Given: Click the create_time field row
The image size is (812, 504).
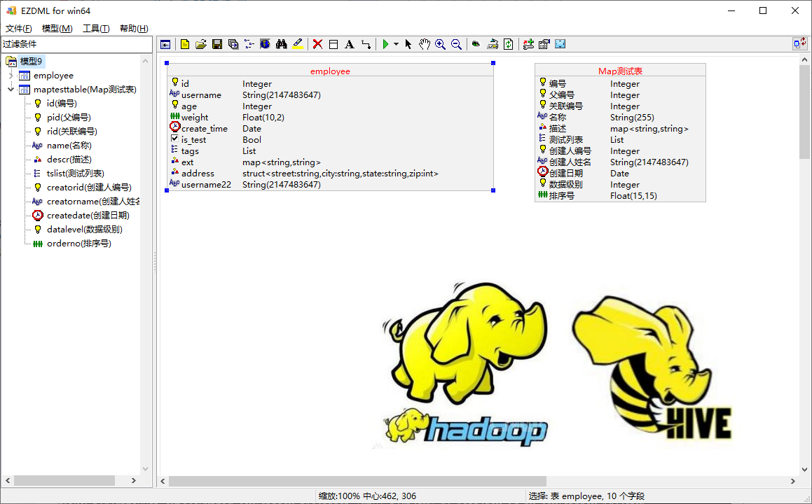Looking at the screenshot, I should tap(330, 129).
